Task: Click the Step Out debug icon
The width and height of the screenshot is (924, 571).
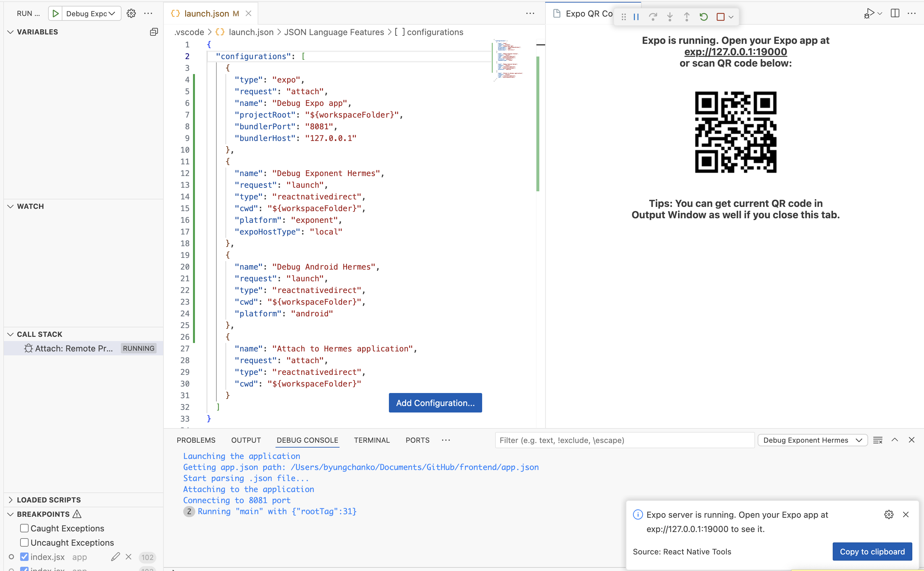Action: [687, 17]
